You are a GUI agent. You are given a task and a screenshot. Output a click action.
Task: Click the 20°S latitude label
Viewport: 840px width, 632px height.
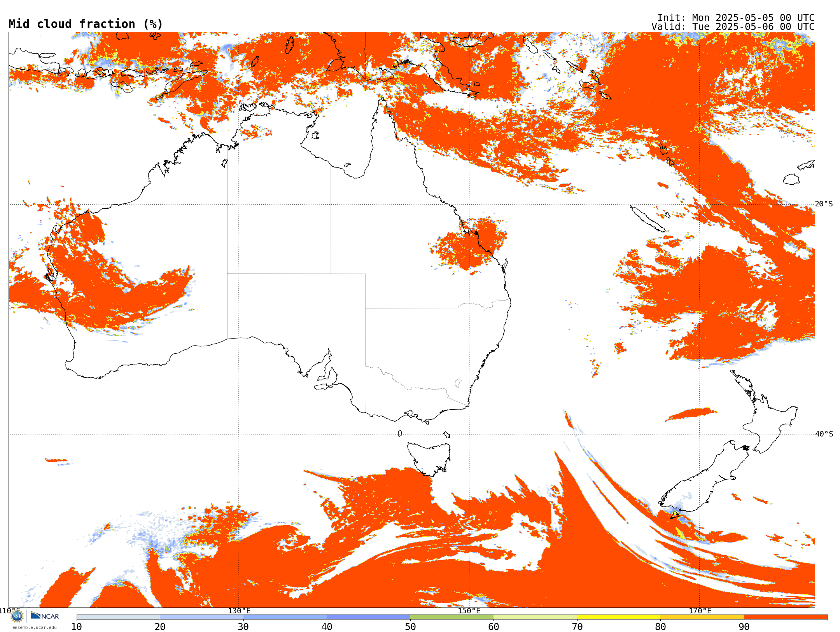tap(824, 204)
